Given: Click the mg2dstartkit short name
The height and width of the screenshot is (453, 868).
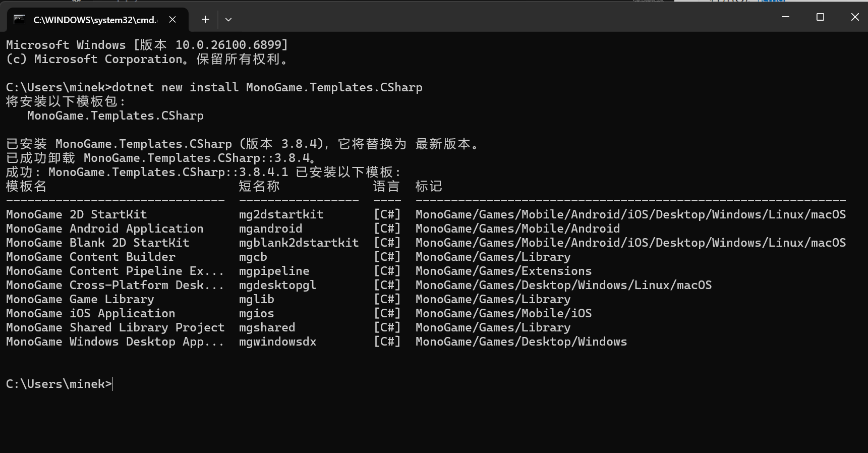Looking at the screenshot, I should point(281,214).
